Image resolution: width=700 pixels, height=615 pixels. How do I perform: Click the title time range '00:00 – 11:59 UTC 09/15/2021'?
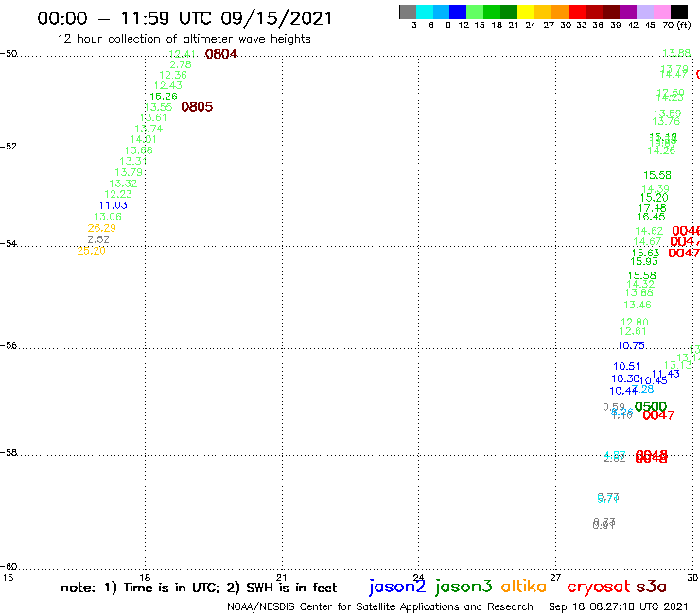coord(184,18)
